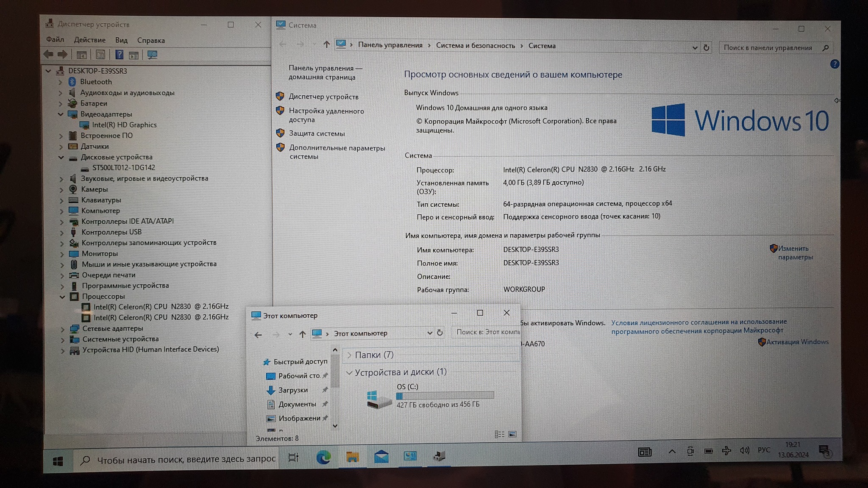868x488 pixels.
Task: Refresh the Control Panel address bar
Action: tap(706, 47)
